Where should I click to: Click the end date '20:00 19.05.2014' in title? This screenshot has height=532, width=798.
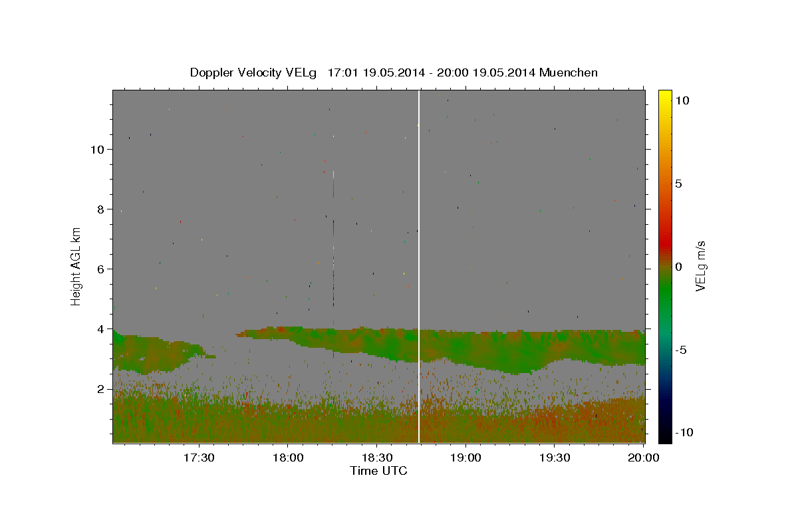pyautogui.click(x=486, y=72)
